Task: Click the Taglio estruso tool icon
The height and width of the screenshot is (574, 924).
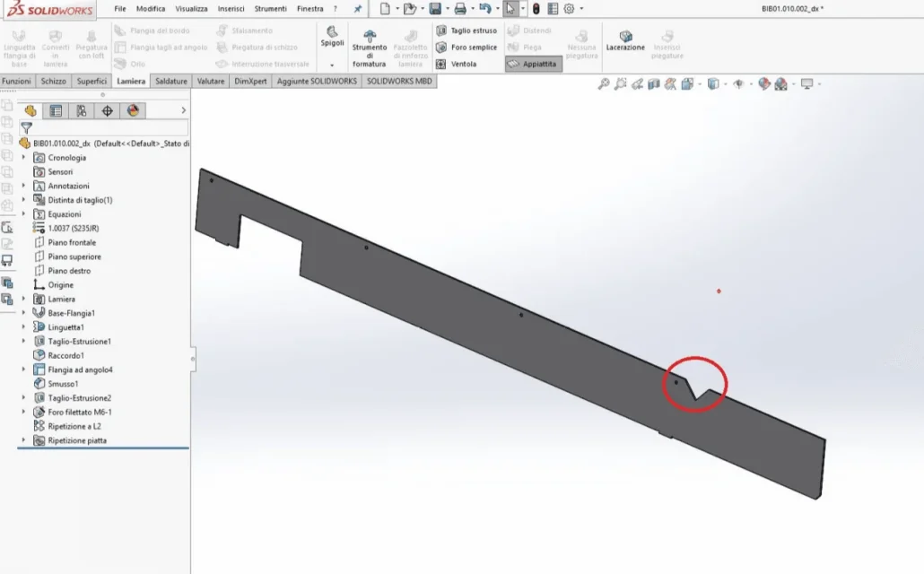Action: 441,30
